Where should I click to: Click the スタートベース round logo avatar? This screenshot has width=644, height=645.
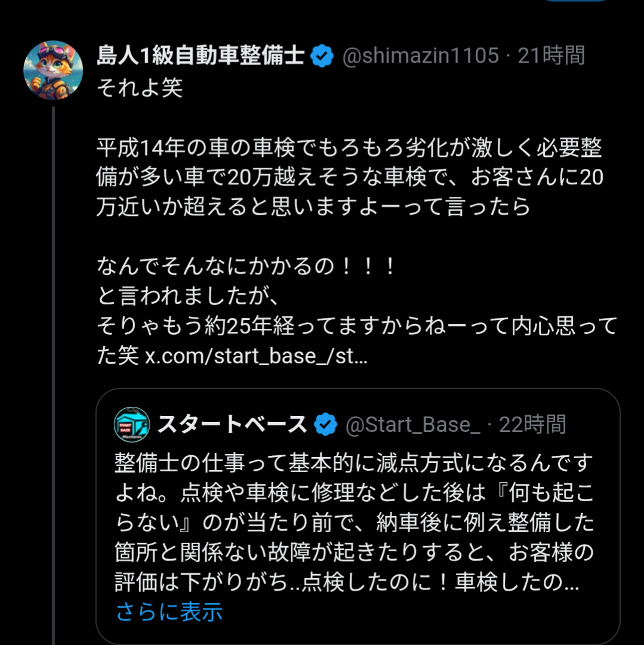(132, 425)
